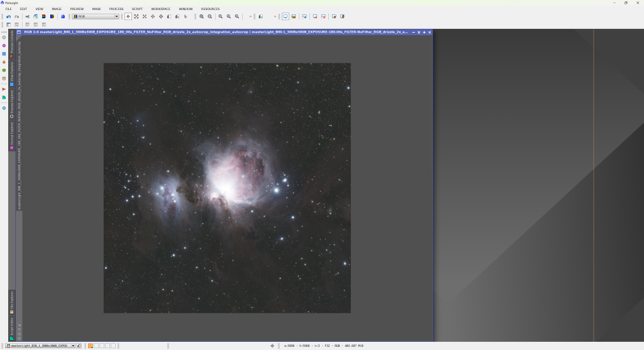644x350 pixels.
Task: Select the Pan hand-cross tool icon
Action: [153, 16]
